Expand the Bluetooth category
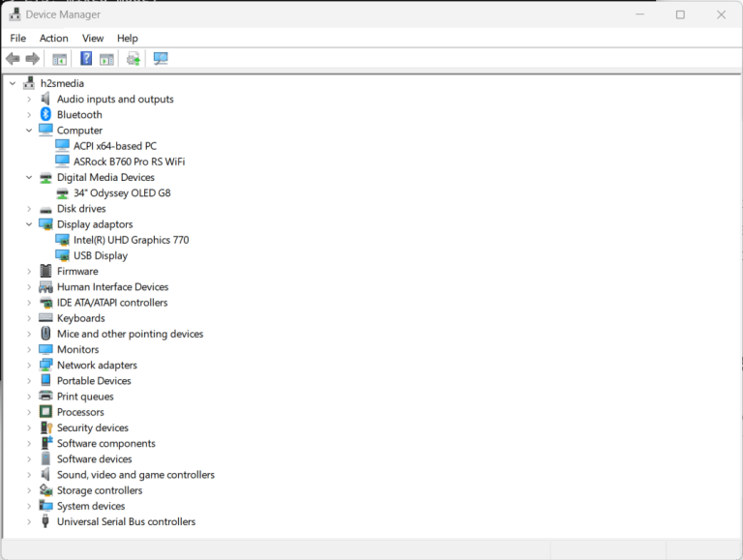This screenshot has width=743, height=560. [29, 115]
